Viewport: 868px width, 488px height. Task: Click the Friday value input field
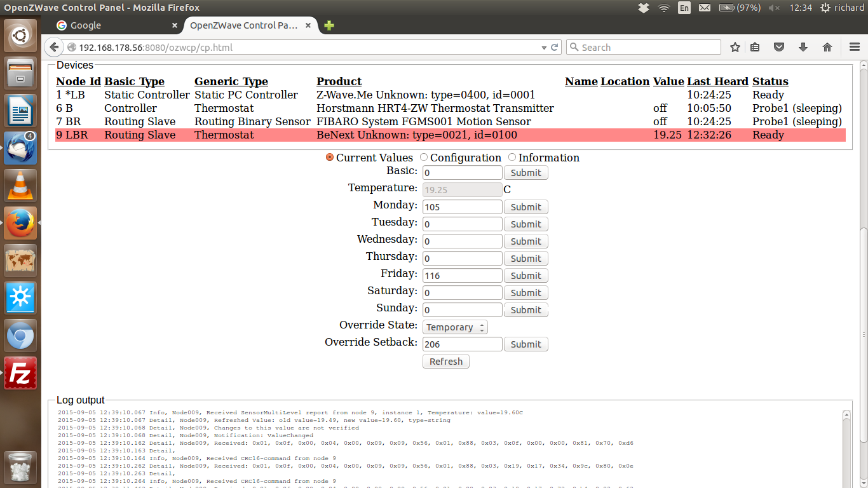click(463, 276)
